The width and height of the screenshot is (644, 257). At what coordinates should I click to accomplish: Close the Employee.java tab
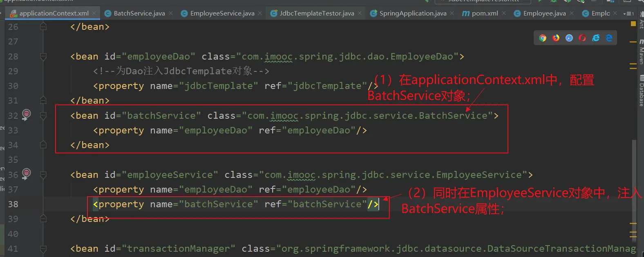coord(571,13)
